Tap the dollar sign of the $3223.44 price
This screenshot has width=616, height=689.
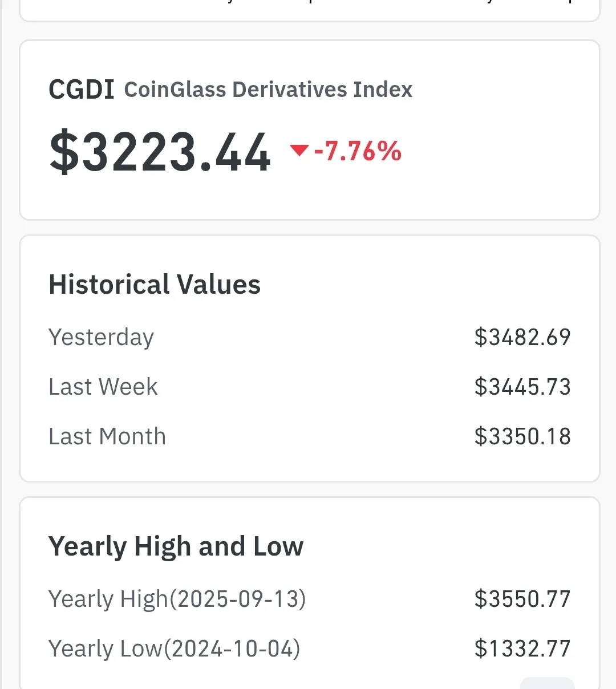(x=64, y=152)
